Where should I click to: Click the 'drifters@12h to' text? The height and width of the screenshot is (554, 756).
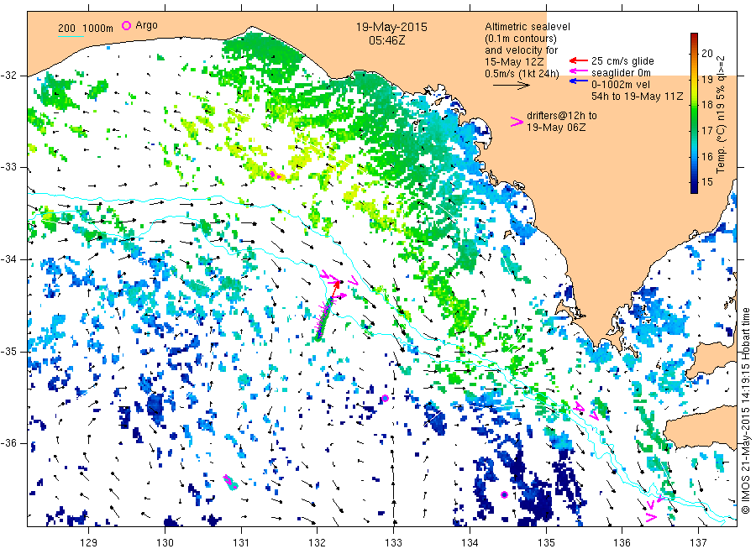point(562,116)
